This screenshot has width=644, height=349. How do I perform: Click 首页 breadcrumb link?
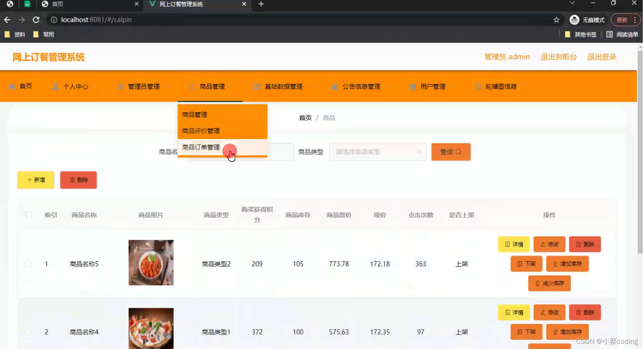[305, 118]
